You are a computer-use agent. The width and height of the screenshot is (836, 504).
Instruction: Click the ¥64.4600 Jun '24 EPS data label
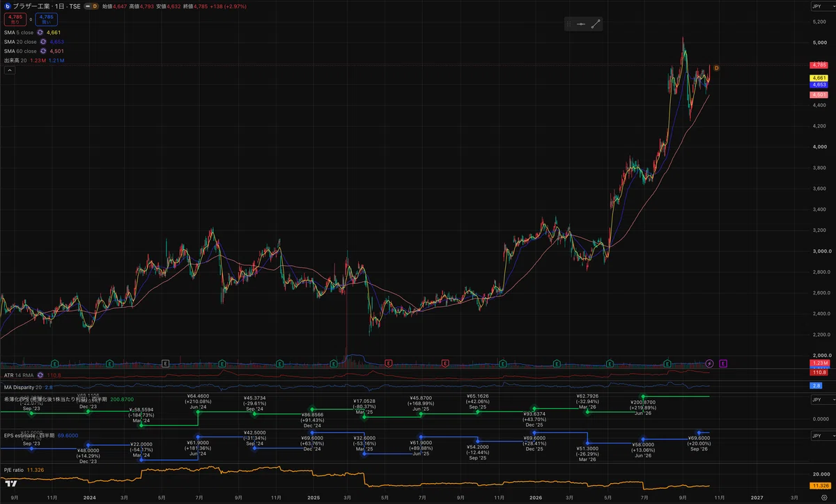coord(199,401)
